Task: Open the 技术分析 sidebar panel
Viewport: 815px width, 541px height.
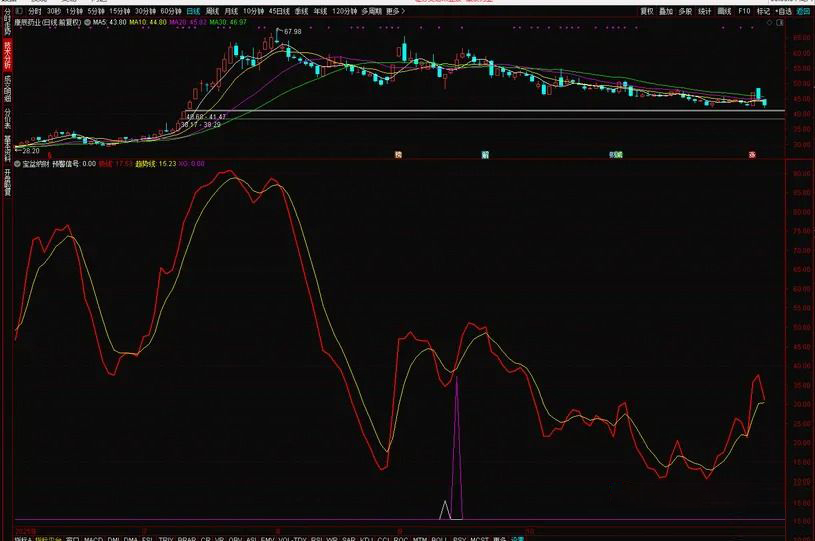Action: pos(6,52)
